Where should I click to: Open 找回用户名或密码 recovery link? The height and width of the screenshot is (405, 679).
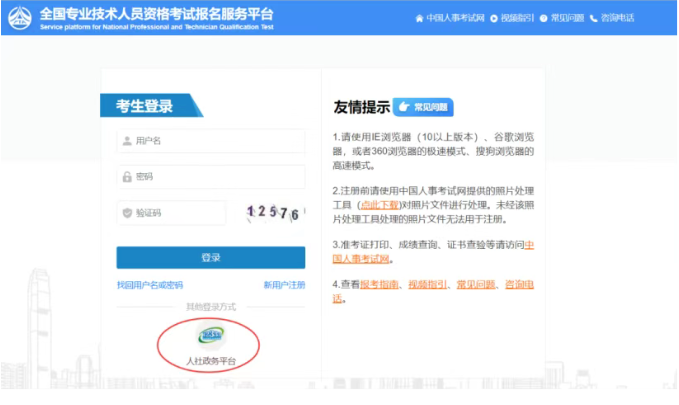click(150, 285)
